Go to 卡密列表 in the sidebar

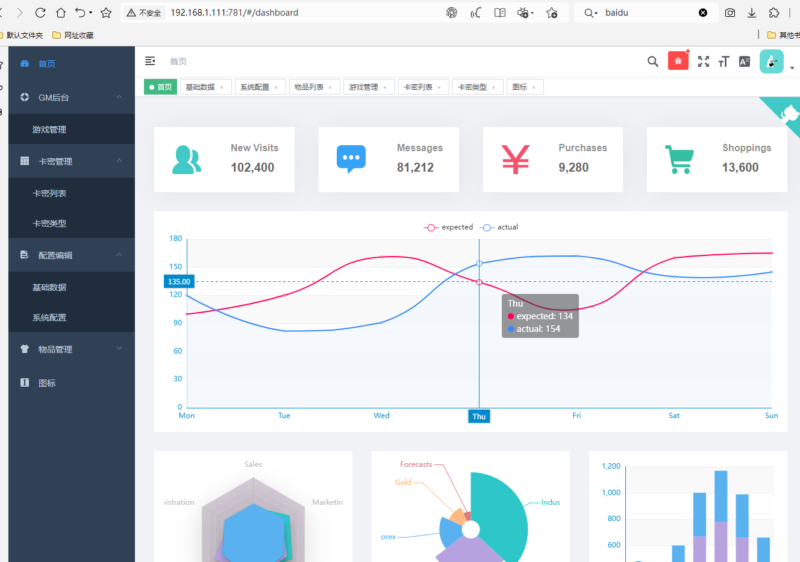pos(50,193)
